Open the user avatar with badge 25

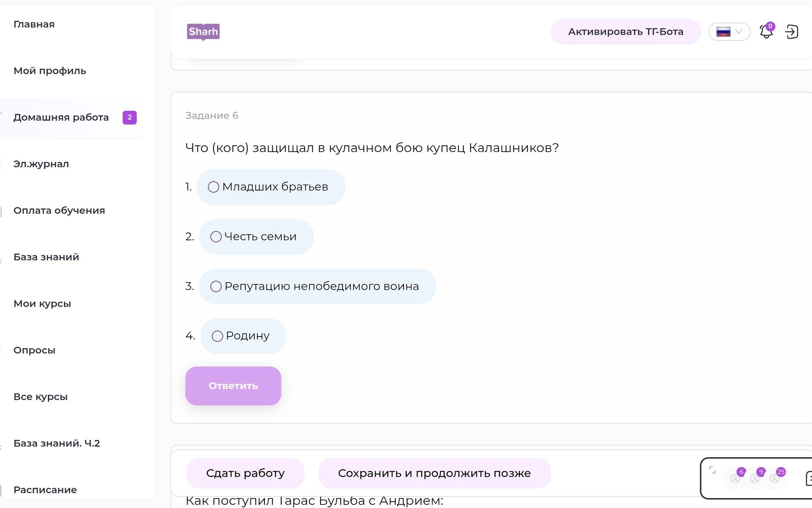[x=775, y=478]
